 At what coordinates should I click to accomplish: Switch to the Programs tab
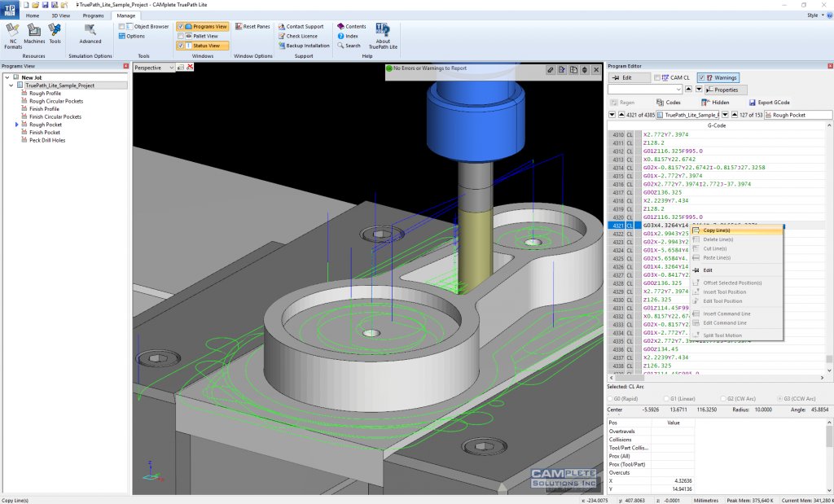[x=93, y=16]
